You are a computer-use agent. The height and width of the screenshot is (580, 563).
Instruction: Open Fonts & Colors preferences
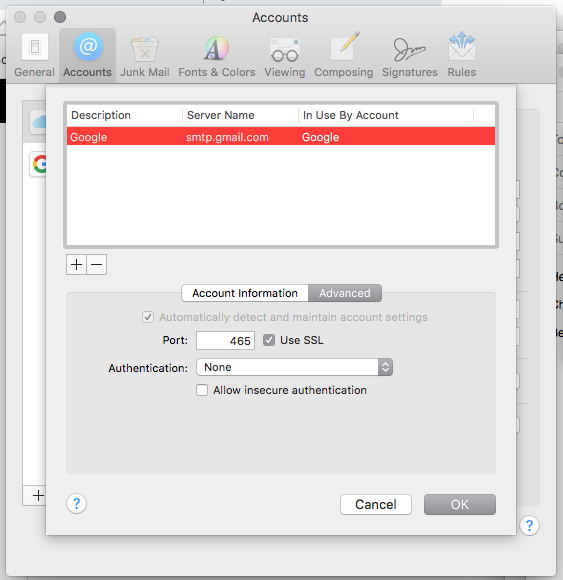click(217, 55)
